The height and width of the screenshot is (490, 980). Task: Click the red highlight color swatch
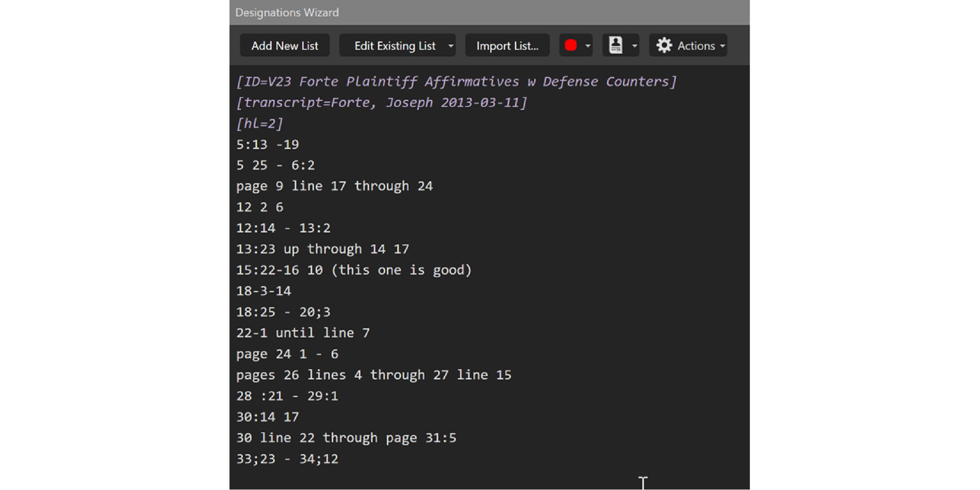point(570,46)
